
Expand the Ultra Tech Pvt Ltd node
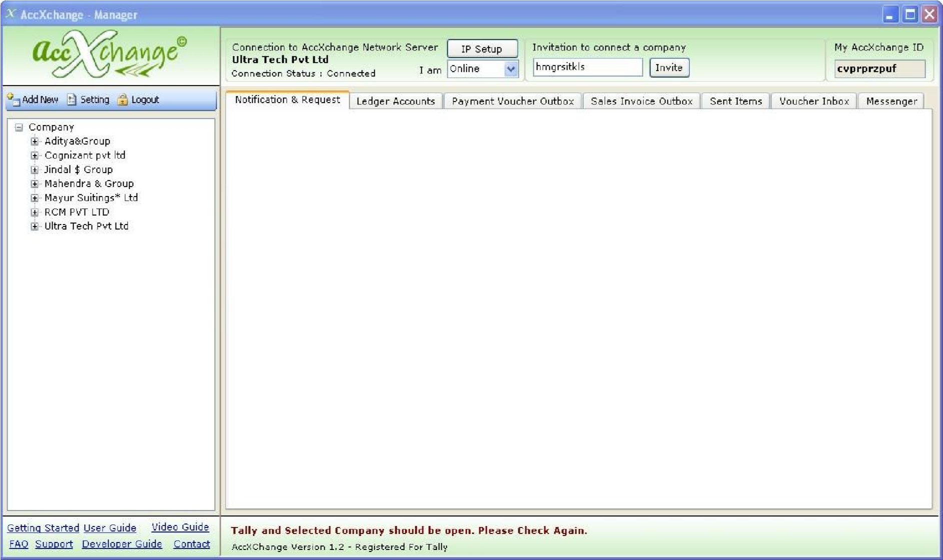[x=35, y=226]
